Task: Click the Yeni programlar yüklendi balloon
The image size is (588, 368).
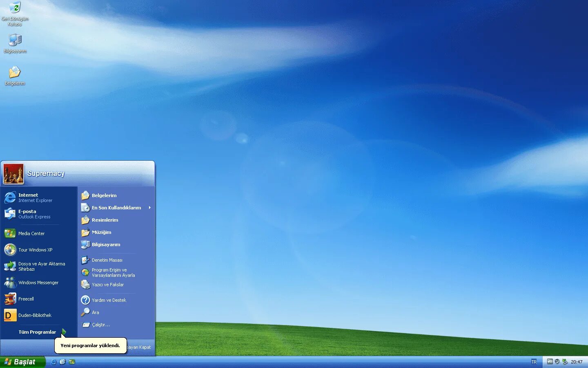Action: point(90,346)
